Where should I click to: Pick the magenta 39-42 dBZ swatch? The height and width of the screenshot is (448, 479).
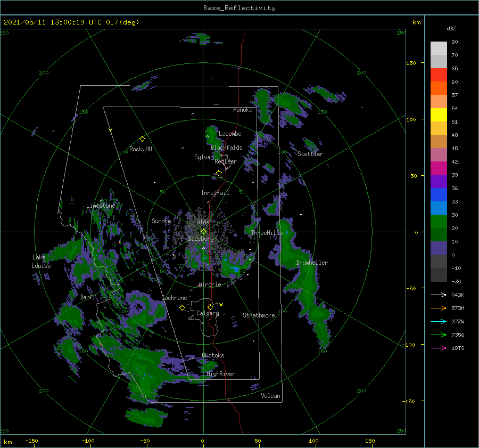(x=439, y=168)
